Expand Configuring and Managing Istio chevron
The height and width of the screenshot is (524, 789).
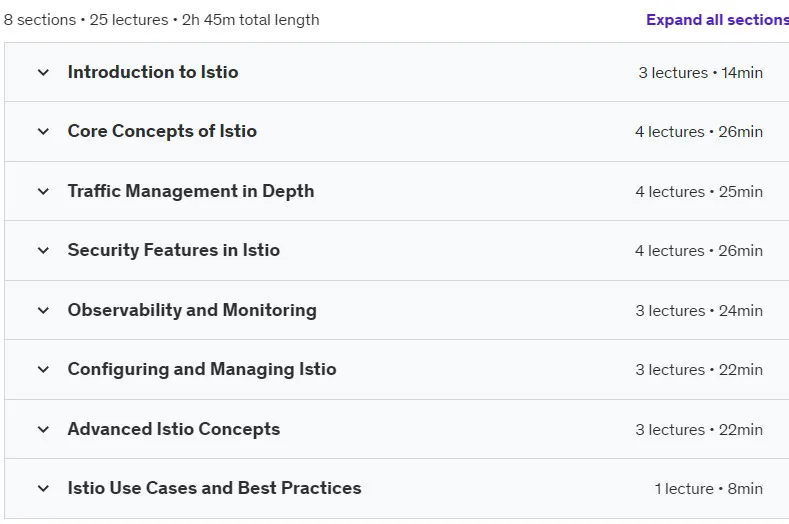point(43,369)
